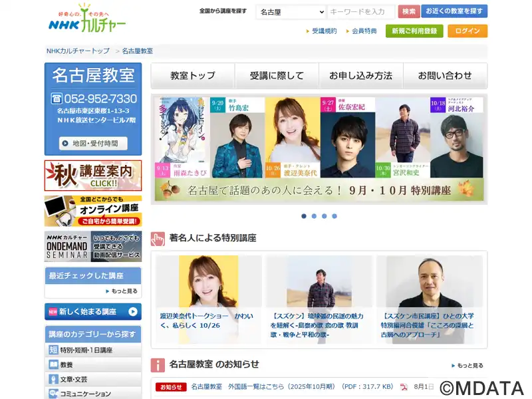Click the arrow icon on 地図・受付時間 button
Screen dimensions: 532x399
(65, 143)
